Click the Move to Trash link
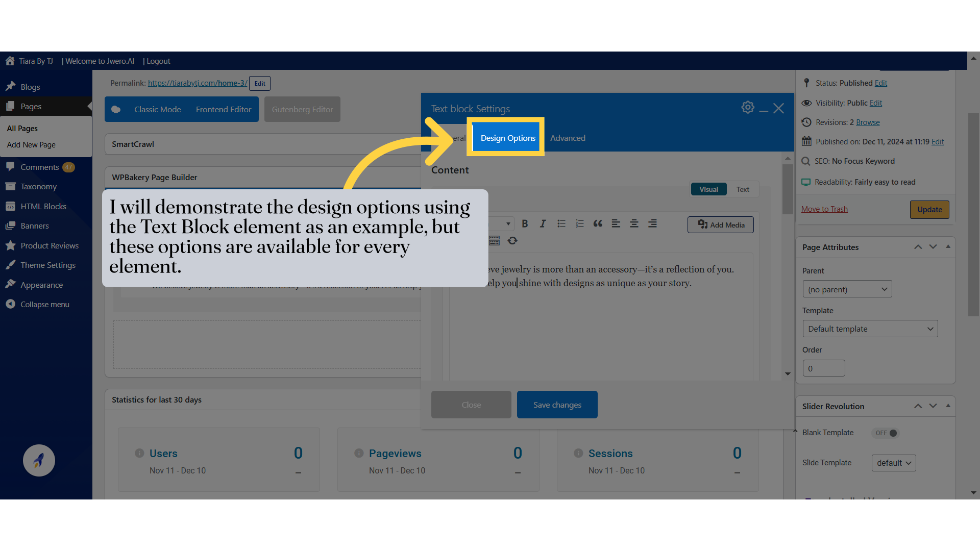The height and width of the screenshot is (551, 980). point(824,209)
